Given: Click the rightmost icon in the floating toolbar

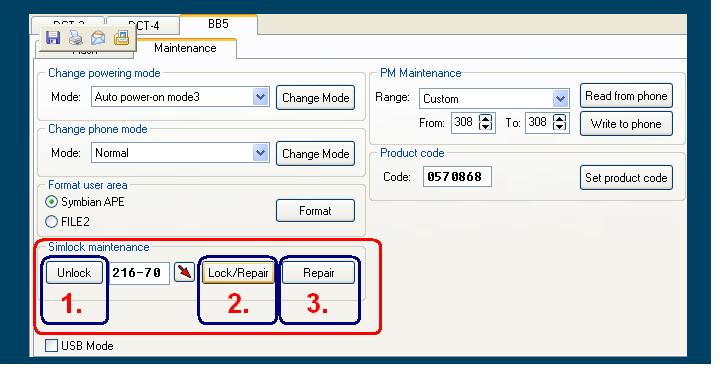Looking at the screenshot, I should tap(122, 38).
